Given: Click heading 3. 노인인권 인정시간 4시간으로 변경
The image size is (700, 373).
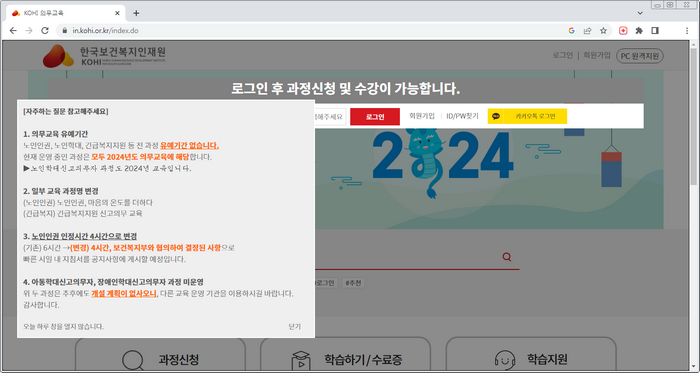Looking at the screenshot, I should pyautogui.click(x=79, y=236).
